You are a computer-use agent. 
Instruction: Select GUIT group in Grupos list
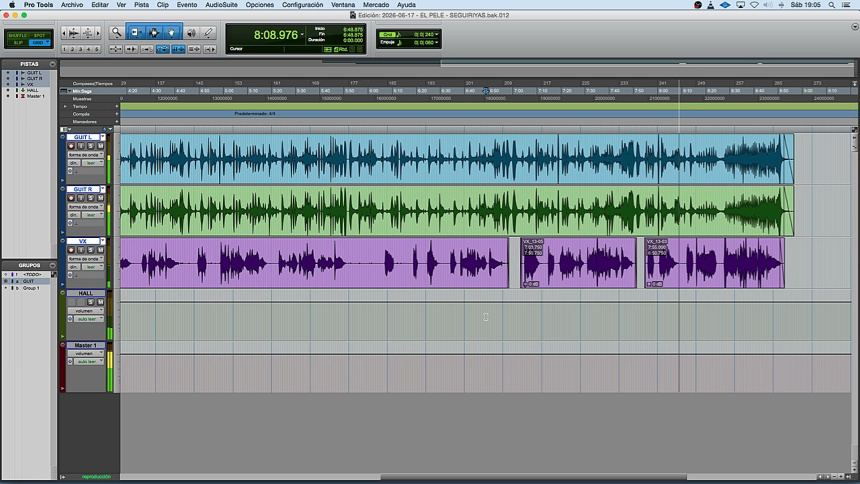point(28,282)
